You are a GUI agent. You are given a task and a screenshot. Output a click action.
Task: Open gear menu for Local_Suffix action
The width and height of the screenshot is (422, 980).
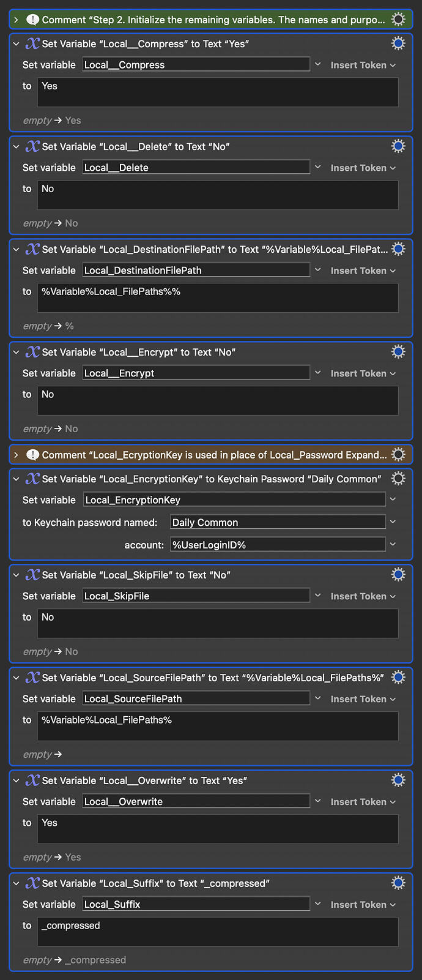coord(398,883)
